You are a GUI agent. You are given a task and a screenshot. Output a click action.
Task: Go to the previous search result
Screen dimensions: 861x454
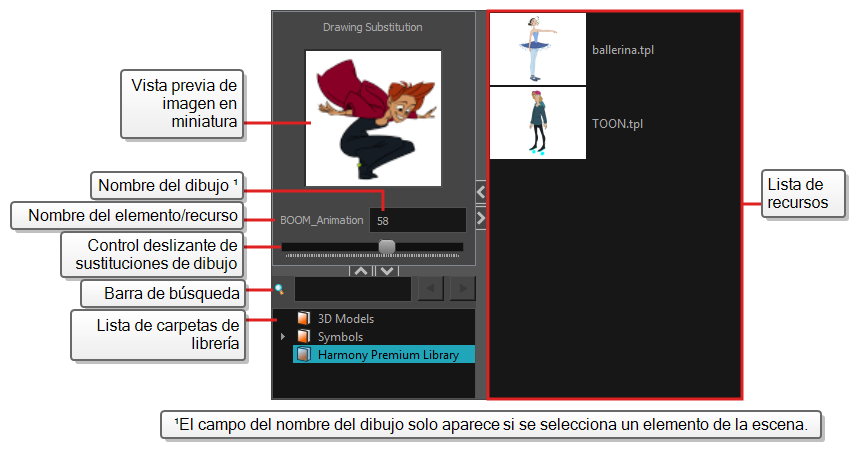(x=430, y=289)
